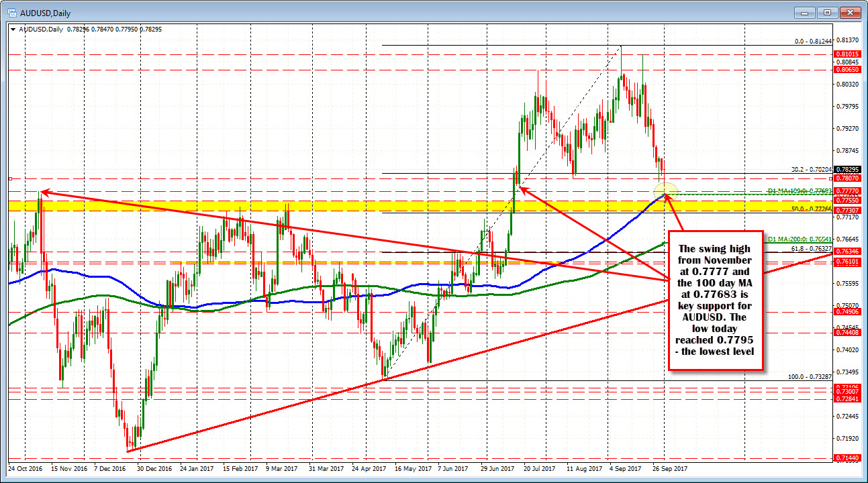This screenshot has height=483, width=868.
Task: Click the Fibonacci 0.0 - 0.81244 label
Action: pyautogui.click(x=813, y=41)
